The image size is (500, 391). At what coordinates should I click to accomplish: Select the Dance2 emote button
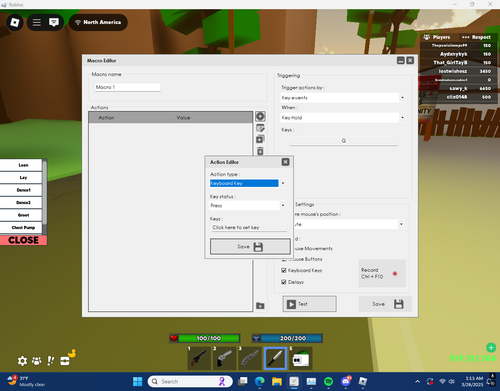(21, 203)
